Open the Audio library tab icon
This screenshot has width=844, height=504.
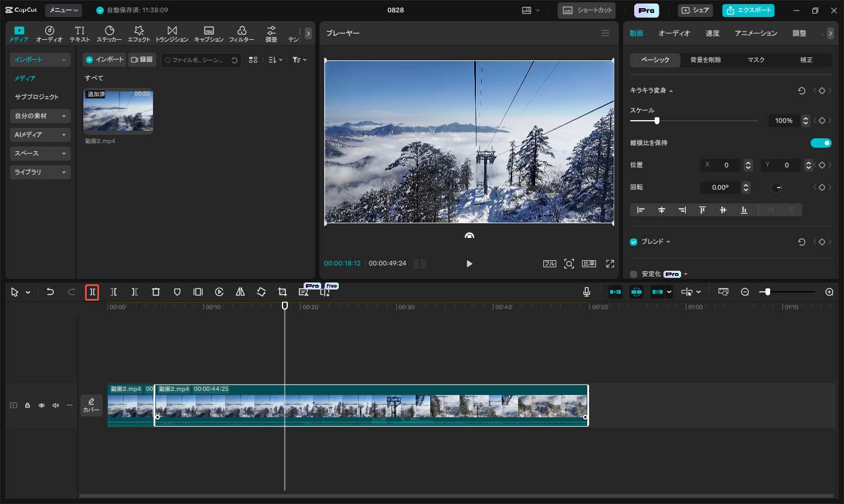tap(49, 34)
